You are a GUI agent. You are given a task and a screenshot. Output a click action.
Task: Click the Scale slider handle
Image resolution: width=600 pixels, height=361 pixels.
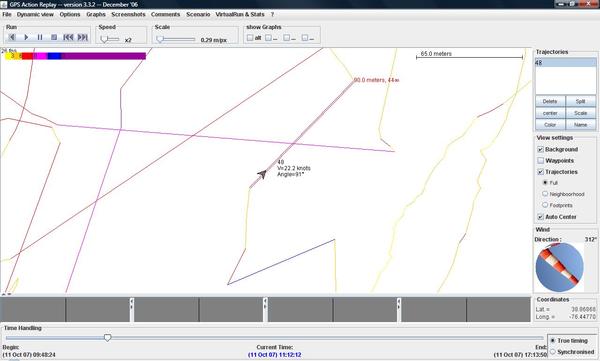click(160, 39)
